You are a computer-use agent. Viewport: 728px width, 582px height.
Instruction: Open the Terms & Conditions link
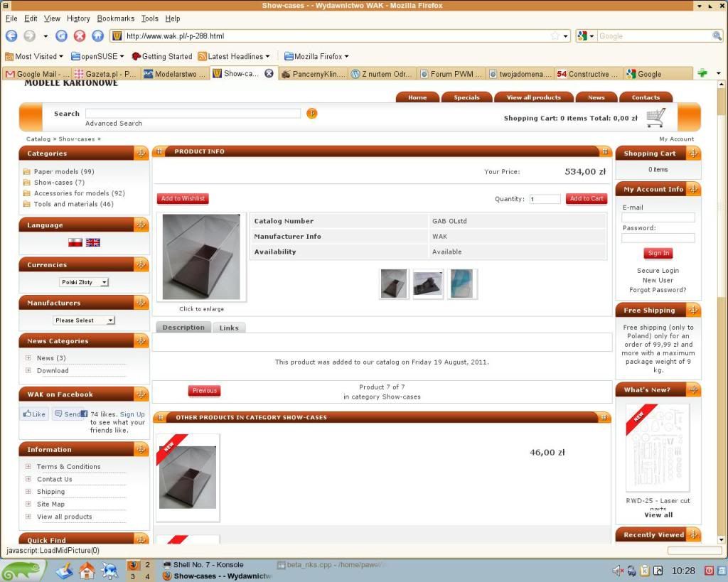point(68,467)
